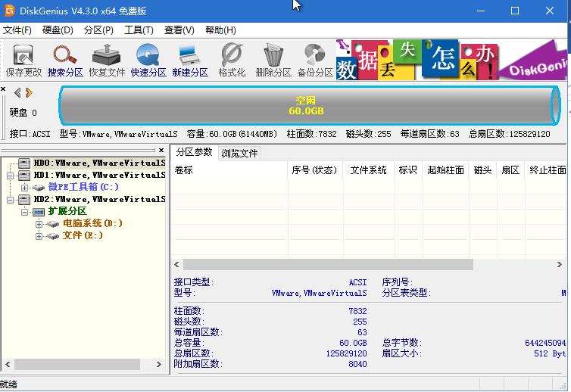
Task: Click the partition table horizontal scrollbar thumb
Action: pos(328,265)
